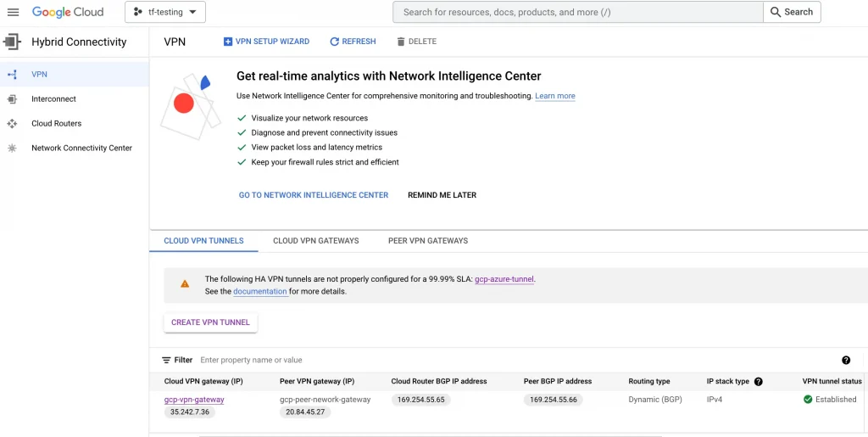
Task: Open the gcp-vpn-gateway link
Action: pos(194,400)
